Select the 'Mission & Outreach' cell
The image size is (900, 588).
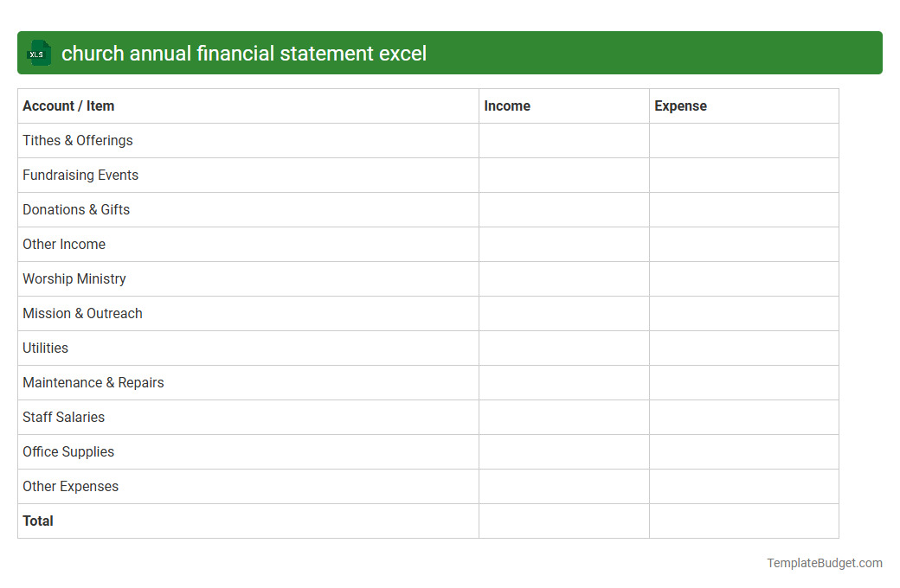click(82, 313)
